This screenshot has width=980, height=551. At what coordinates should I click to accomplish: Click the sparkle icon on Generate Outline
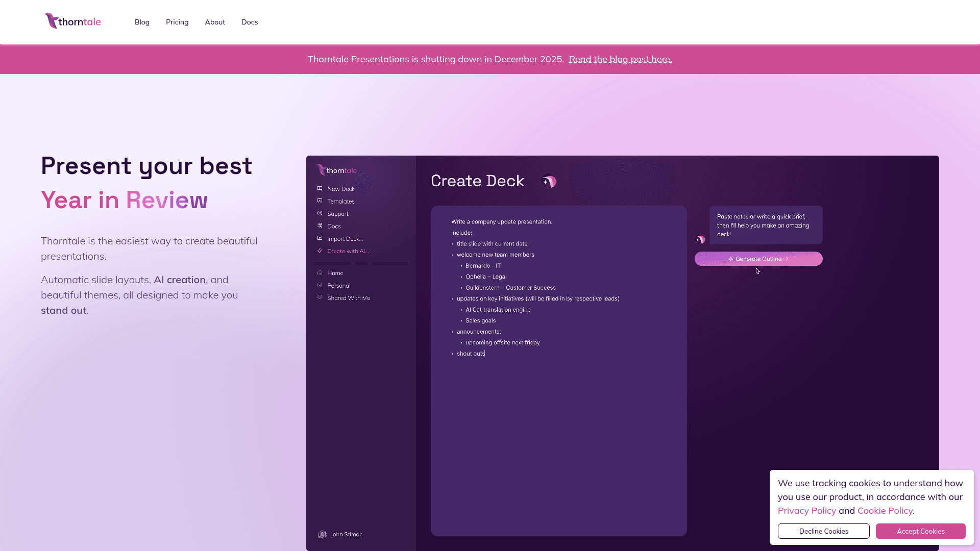coord(731,259)
